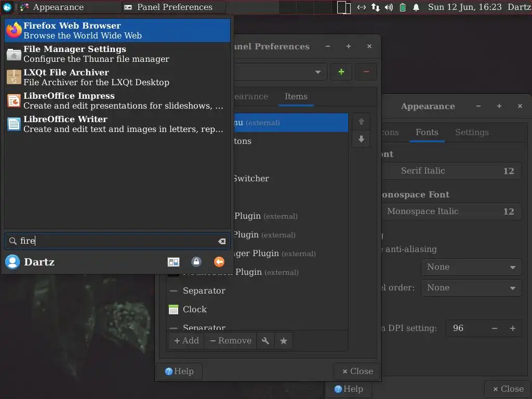This screenshot has width=532, height=399.
Task: Click the clock showing Sun 12 Jun, 16:23
Action: coord(464,7)
